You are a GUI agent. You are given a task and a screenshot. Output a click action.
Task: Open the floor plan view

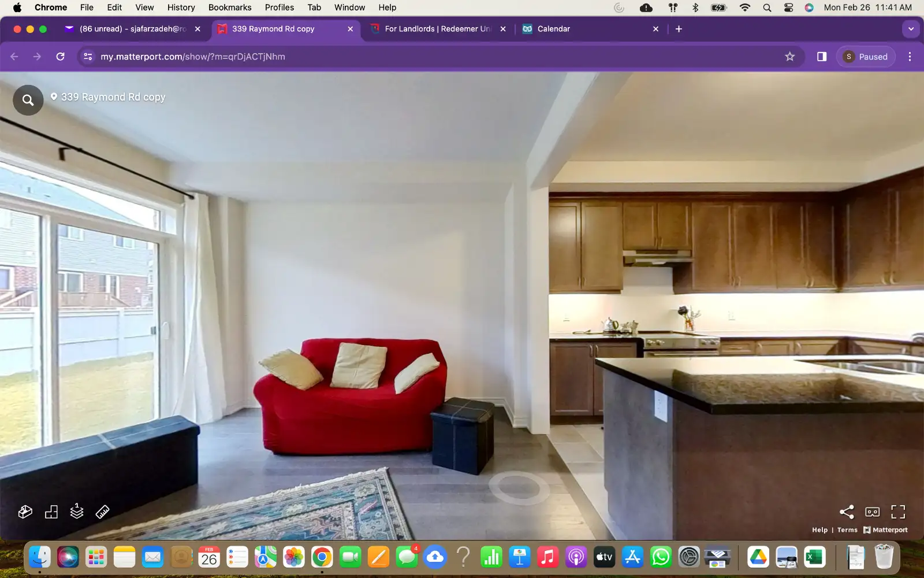[51, 512]
